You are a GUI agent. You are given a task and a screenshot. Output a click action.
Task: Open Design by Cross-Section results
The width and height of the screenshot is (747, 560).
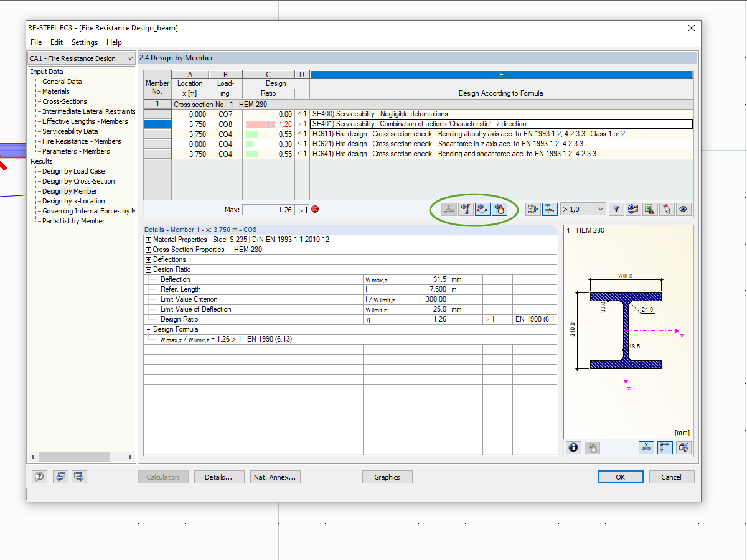(x=78, y=181)
